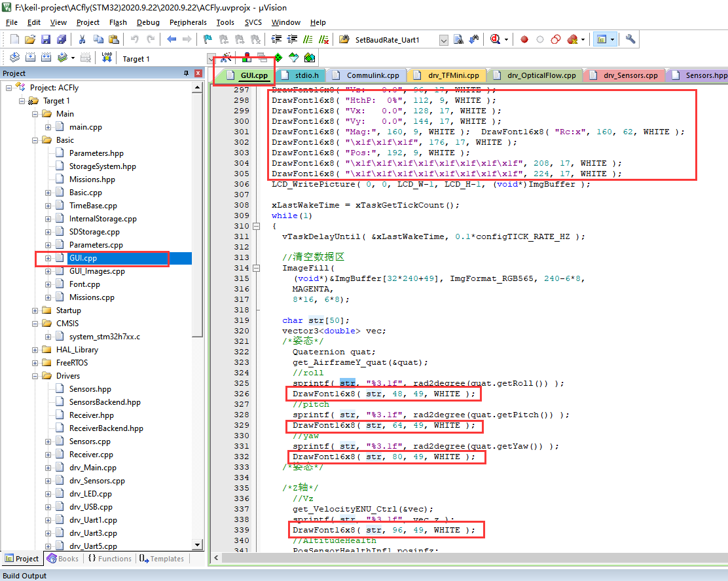Build target files icon
This screenshot has width=728, height=581.
[31, 58]
